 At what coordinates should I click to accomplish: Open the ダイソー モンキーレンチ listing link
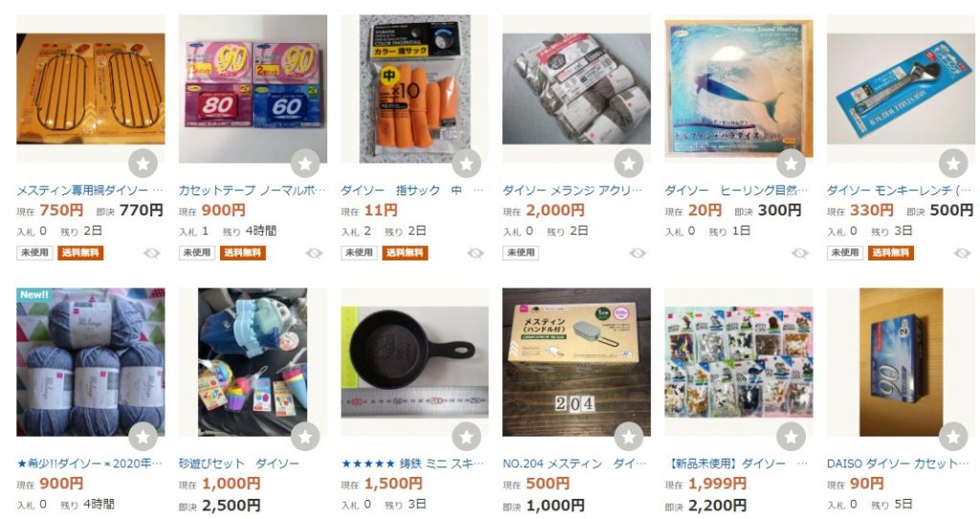[x=900, y=191]
